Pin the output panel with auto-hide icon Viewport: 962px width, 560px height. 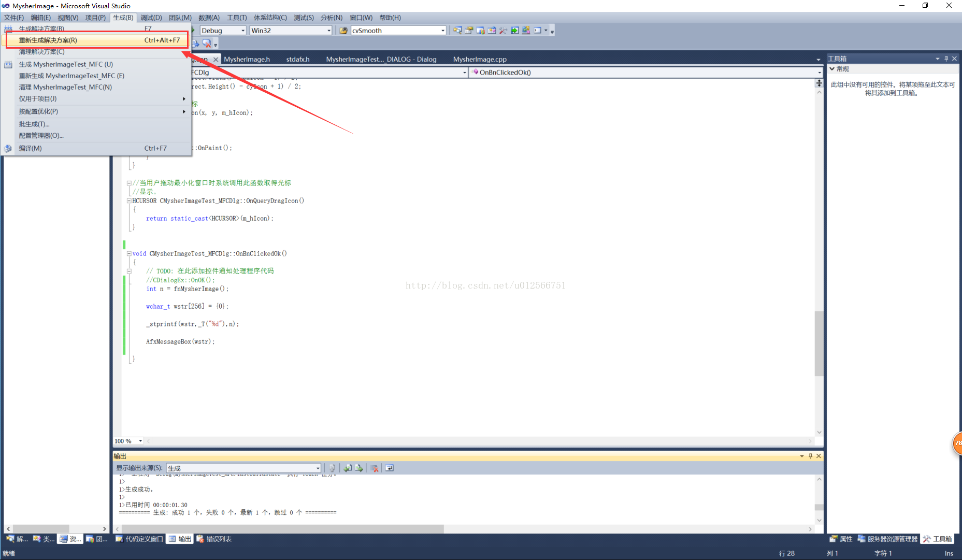point(810,456)
